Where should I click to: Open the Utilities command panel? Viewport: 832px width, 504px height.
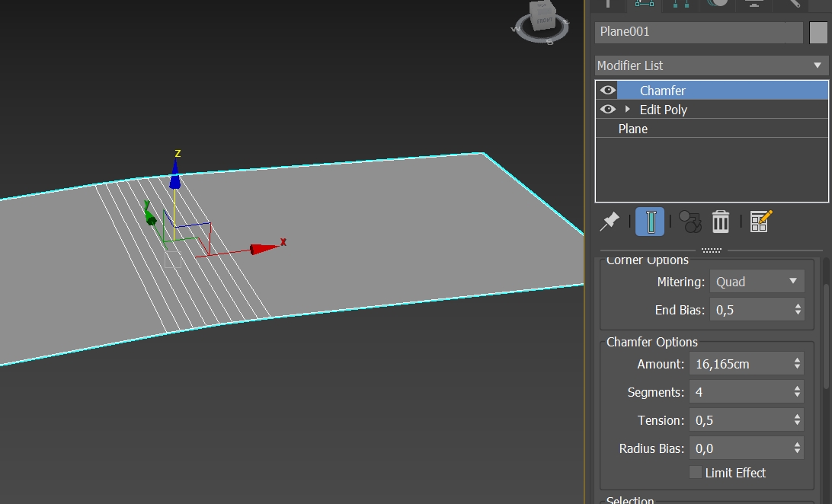[791, 5]
